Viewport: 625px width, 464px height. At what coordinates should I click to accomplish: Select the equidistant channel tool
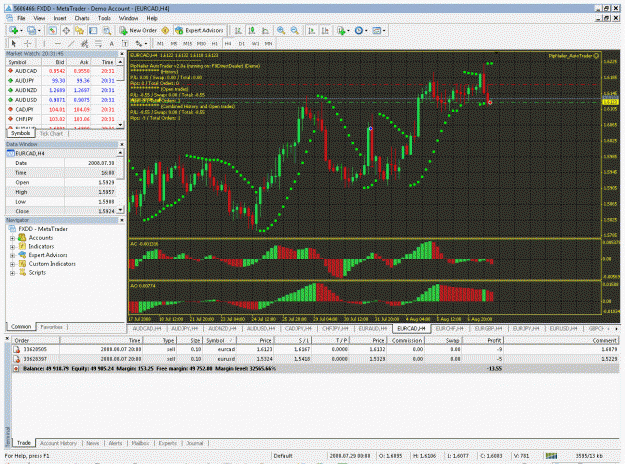[85, 43]
